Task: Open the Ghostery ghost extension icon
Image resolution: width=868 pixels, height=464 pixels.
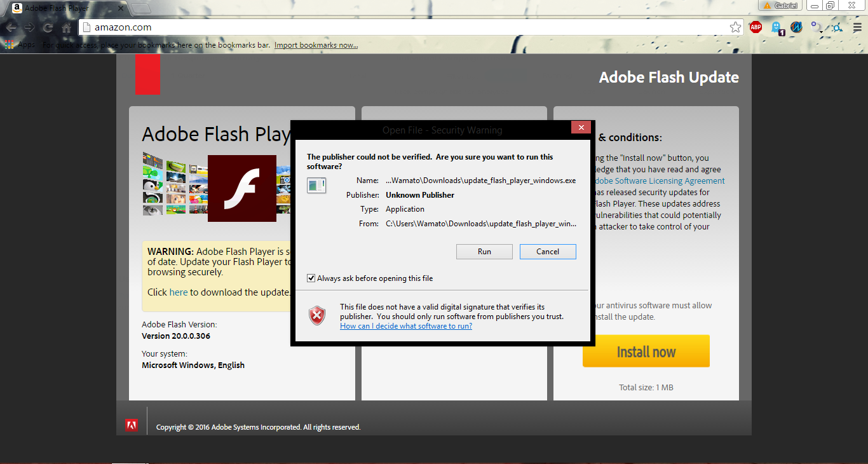Action: [777, 27]
